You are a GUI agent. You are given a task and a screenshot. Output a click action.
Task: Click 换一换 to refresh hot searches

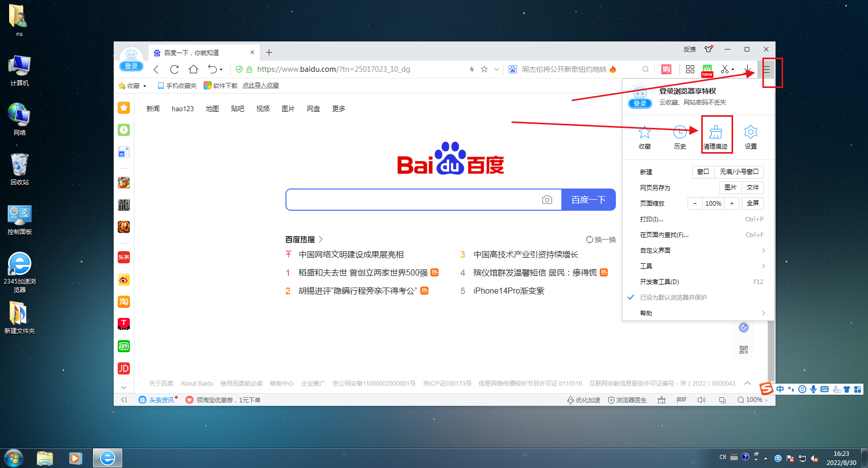pyautogui.click(x=601, y=240)
